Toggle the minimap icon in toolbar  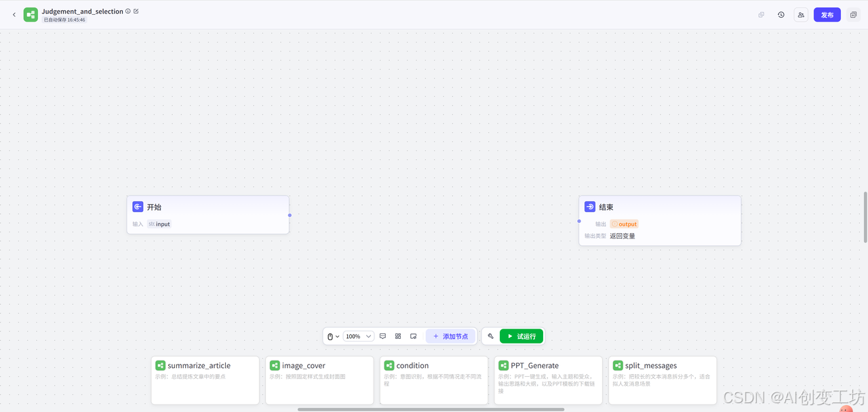tap(414, 336)
